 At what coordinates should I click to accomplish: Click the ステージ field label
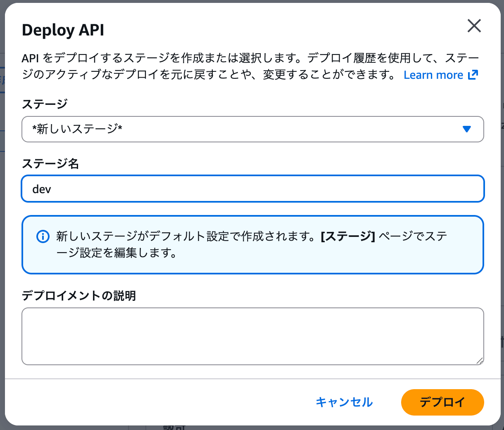pos(44,104)
